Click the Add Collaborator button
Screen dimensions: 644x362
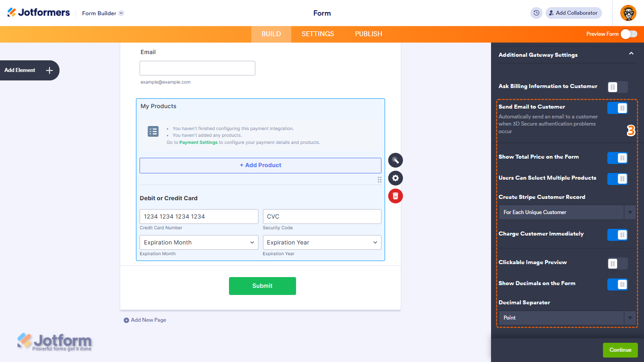[x=573, y=13]
